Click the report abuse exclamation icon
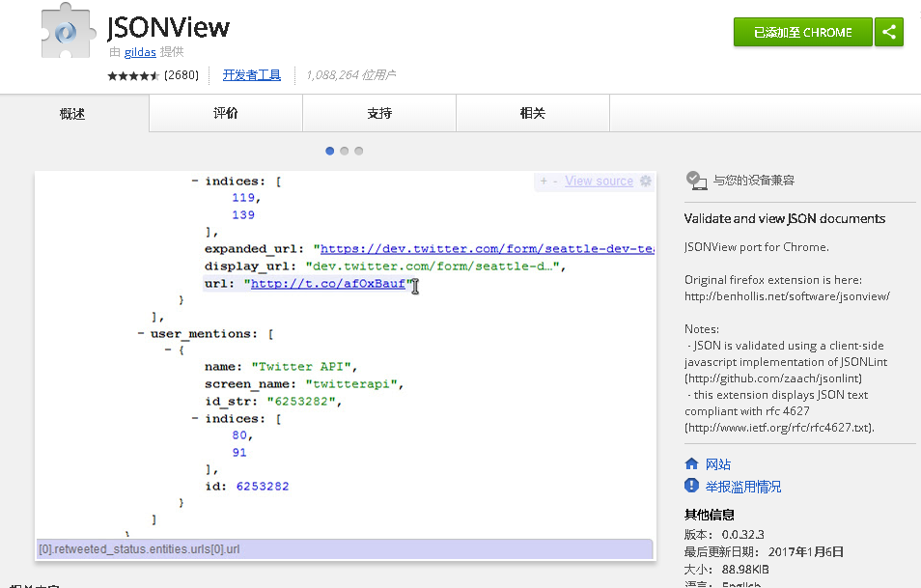This screenshot has height=588, width=921. 692,486
